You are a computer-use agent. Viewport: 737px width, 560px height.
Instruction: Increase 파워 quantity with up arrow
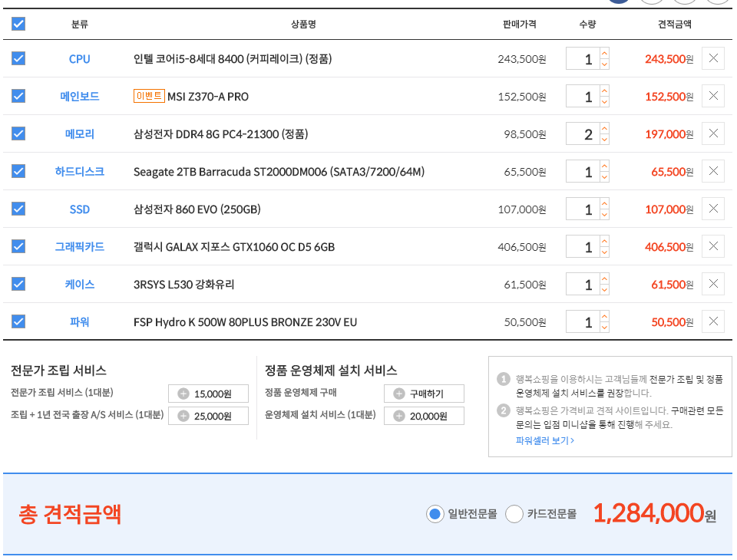pos(604,316)
